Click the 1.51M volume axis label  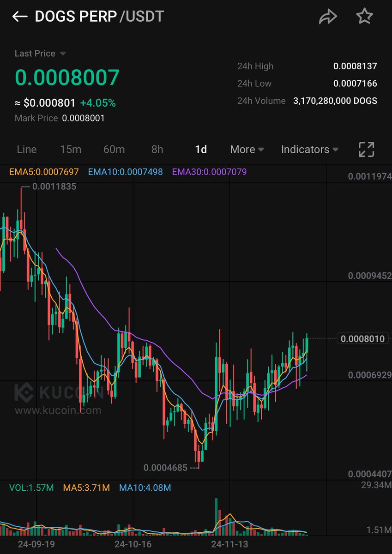point(379,530)
